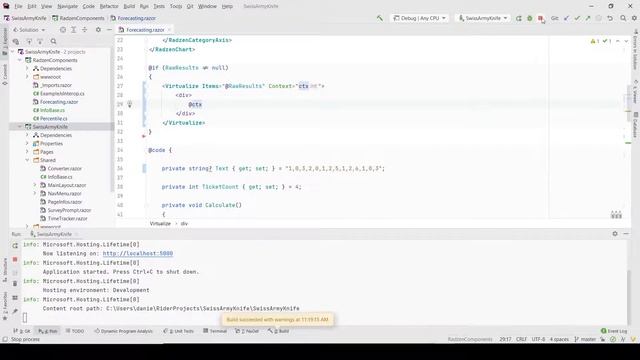
Task: Click the rerun icon in the Run panel
Action: [15, 246]
